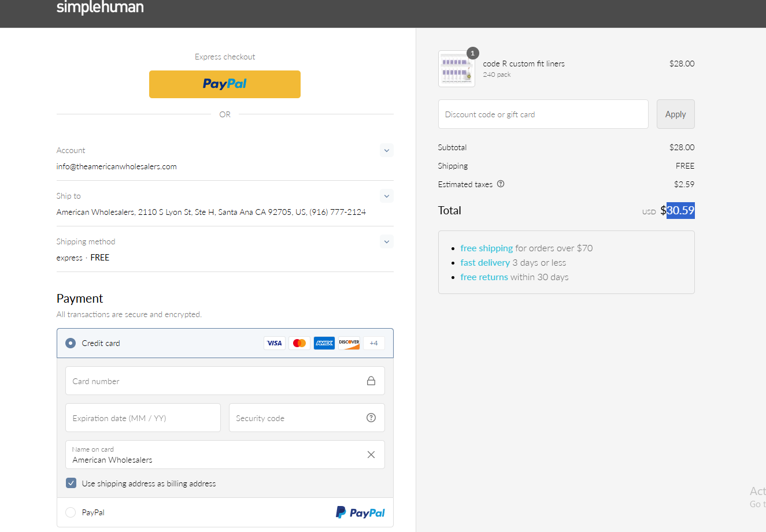Click the Amex card icon
This screenshot has height=532, width=766.
pos(324,343)
